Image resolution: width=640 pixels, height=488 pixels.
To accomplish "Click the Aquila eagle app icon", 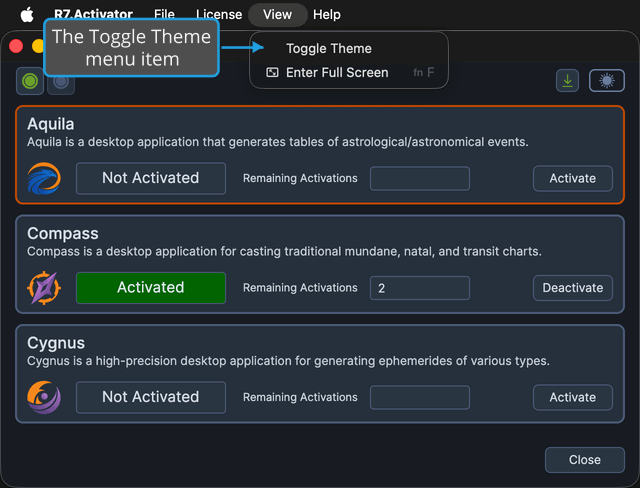I will click(44, 178).
